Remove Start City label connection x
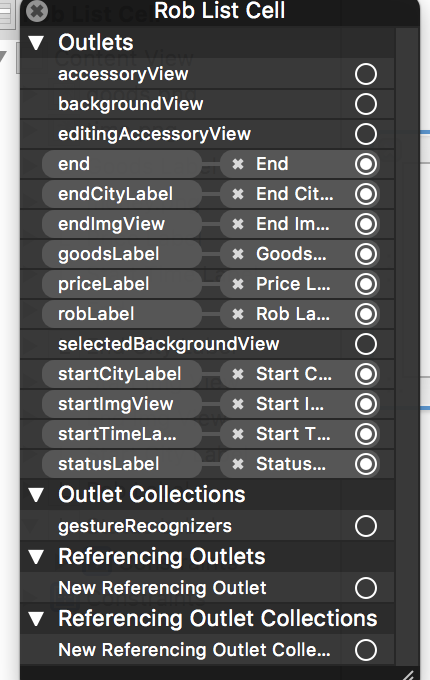Viewport: 430px width, 680px height. pyautogui.click(x=238, y=374)
